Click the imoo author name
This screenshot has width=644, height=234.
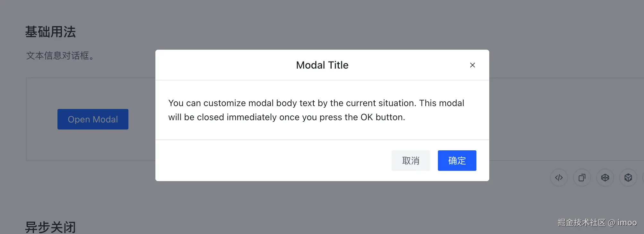627,222
